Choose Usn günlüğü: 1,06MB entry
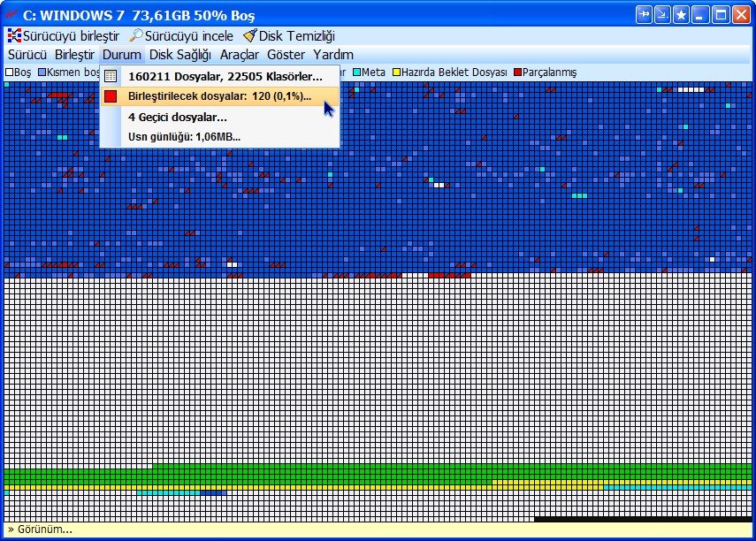The image size is (756, 541). pyautogui.click(x=219, y=137)
